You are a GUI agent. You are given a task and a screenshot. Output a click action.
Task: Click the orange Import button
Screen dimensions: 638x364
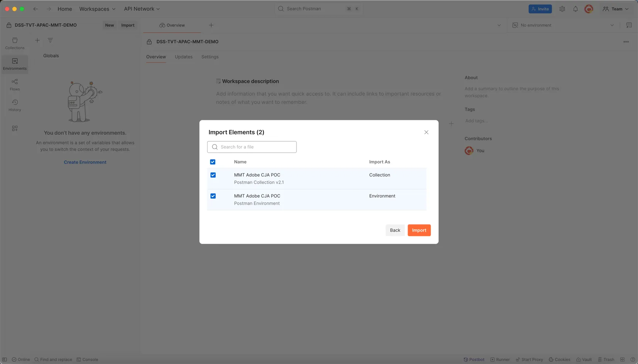point(419,230)
